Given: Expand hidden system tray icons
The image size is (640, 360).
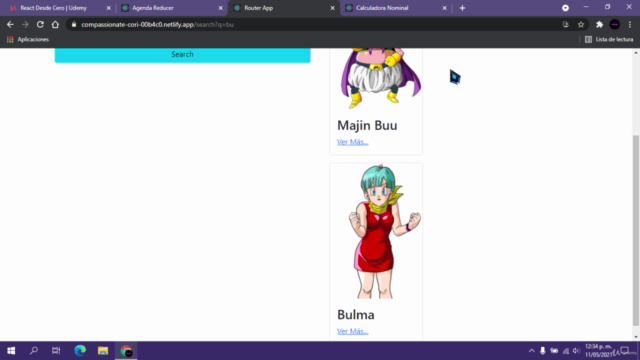Looking at the screenshot, I should point(531,351).
